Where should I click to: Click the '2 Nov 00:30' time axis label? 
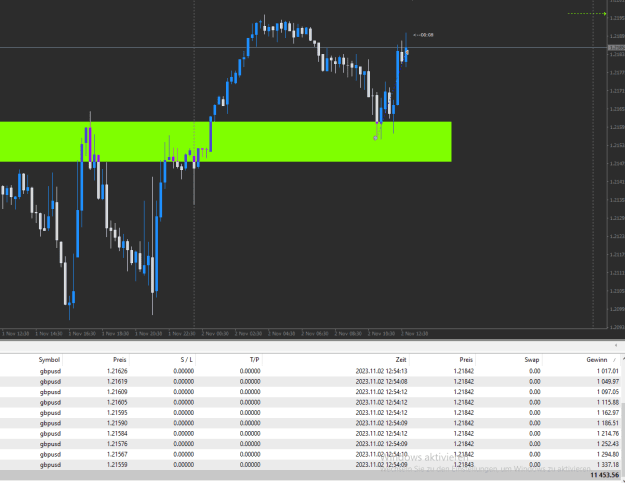coord(215,333)
